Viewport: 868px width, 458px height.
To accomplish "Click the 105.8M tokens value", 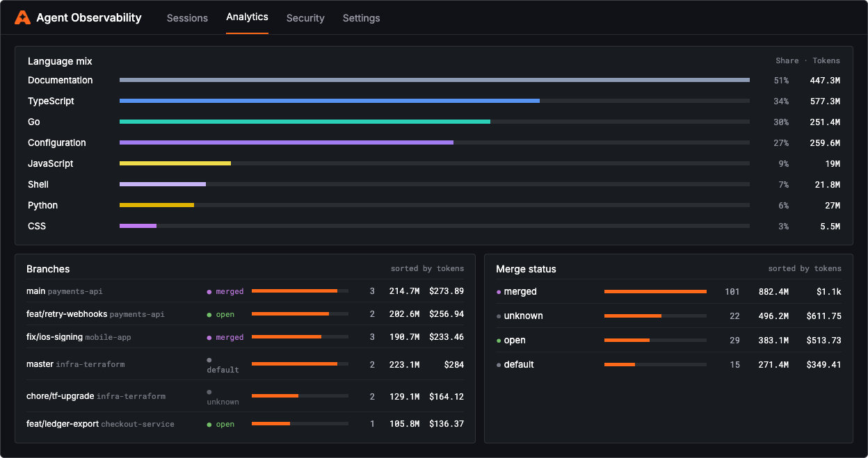I will 405,424.
